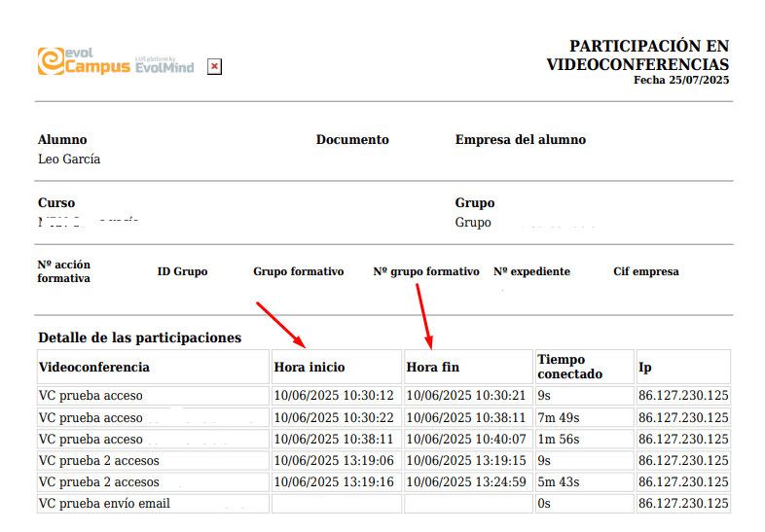
Task: Click the "Cif empresa" label
Action: (645, 271)
